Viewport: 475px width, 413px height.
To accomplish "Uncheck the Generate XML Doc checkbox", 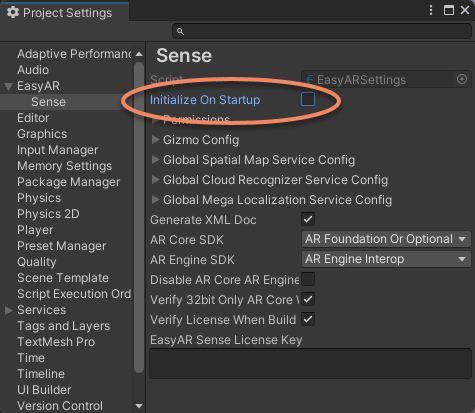I will 308,219.
